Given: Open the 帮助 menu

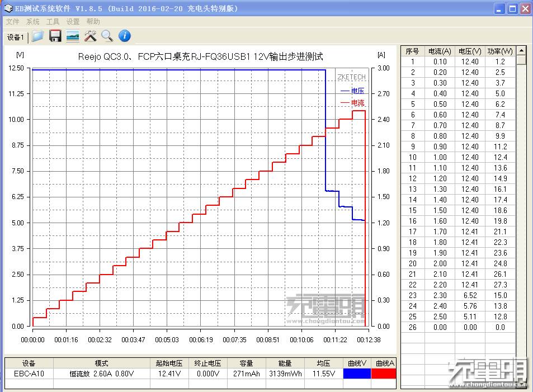Looking at the screenshot, I should (93, 21).
